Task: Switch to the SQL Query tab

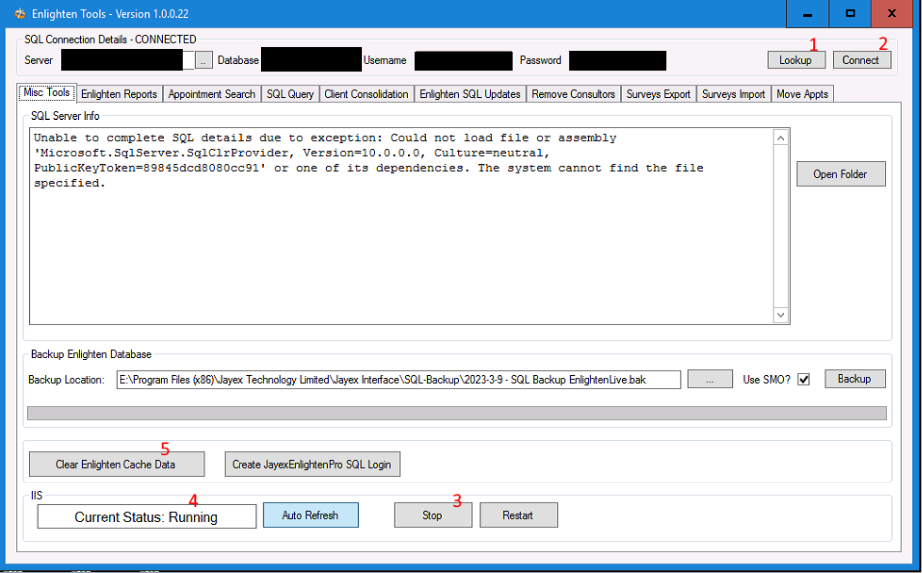Action: point(290,94)
